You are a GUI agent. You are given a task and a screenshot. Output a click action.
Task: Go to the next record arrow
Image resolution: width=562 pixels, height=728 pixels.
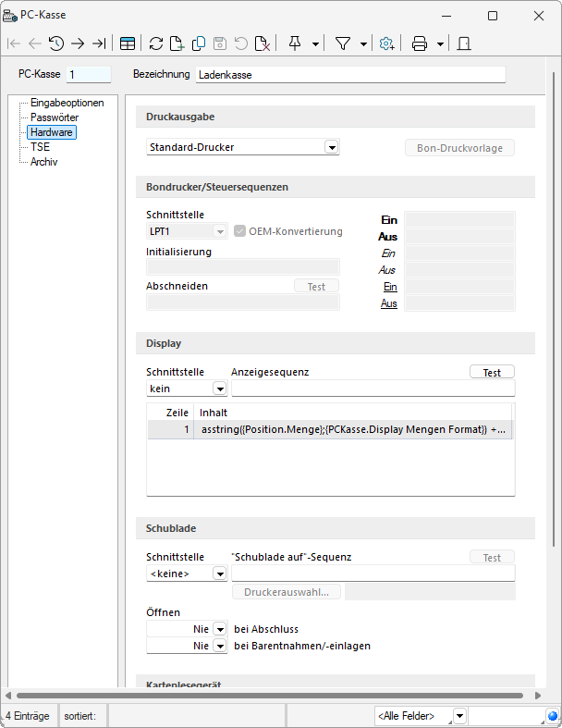coord(78,43)
